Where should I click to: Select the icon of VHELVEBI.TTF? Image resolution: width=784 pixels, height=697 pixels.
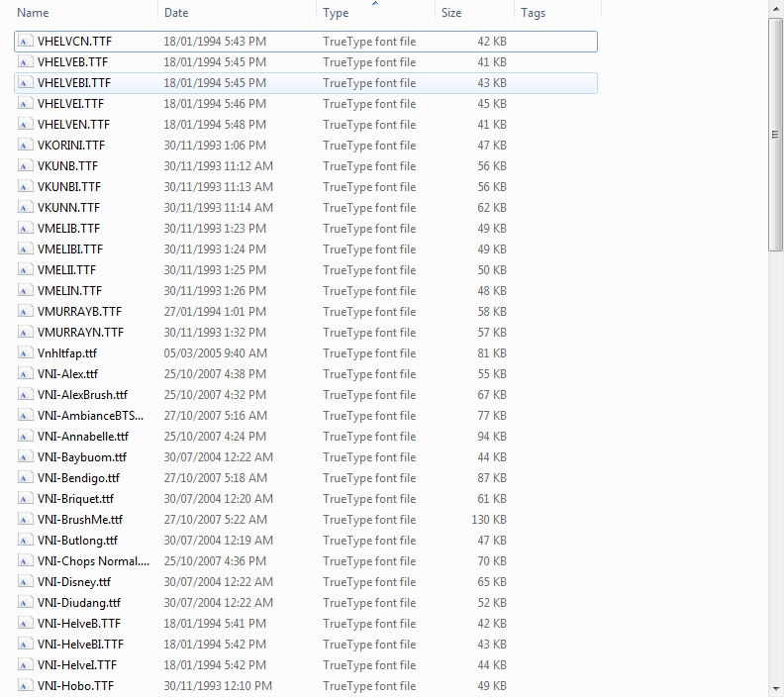coord(24,82)
